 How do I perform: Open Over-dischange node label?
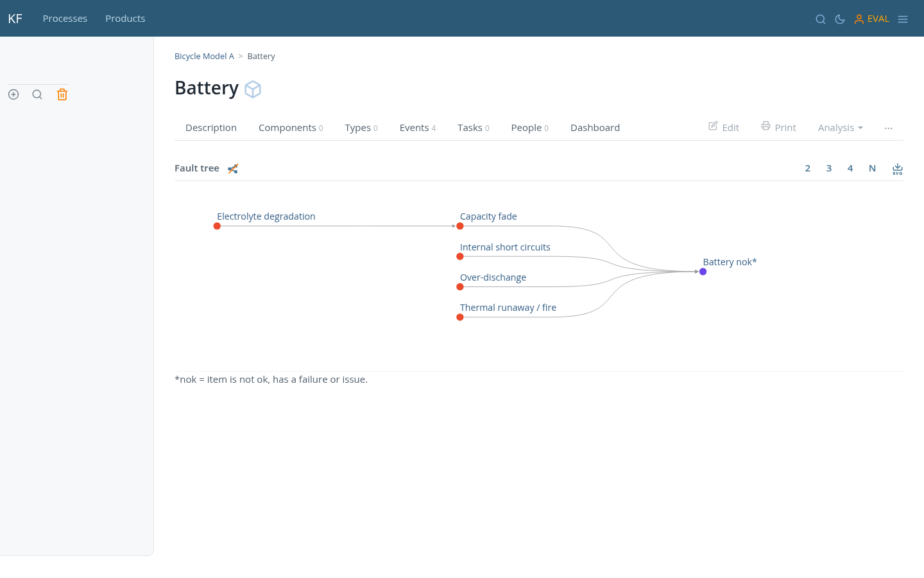point(493,277)
